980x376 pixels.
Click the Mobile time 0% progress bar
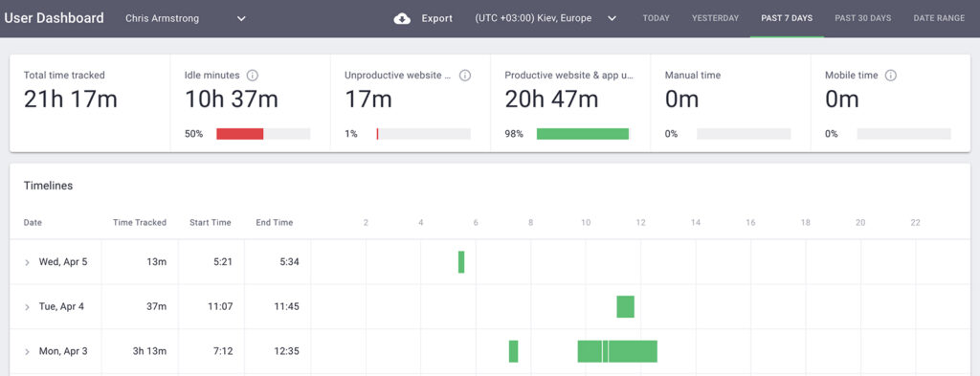click(903, 134)
